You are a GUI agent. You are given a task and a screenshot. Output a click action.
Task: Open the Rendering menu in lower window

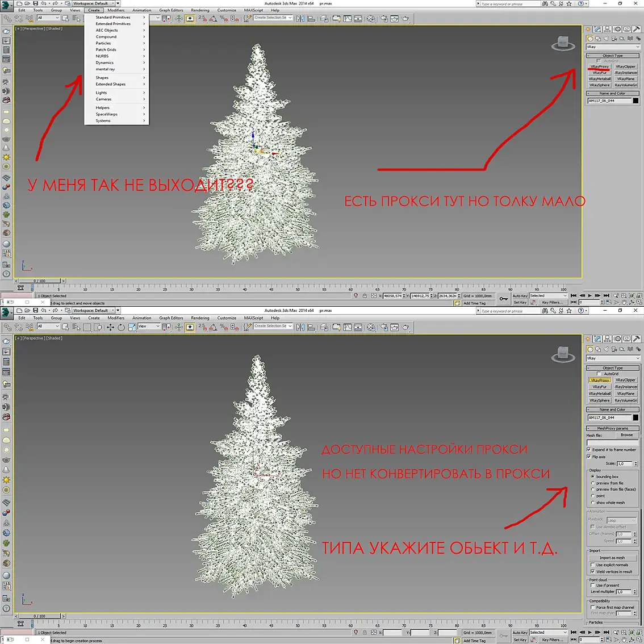pyautogui.click(x=200, y=318)
